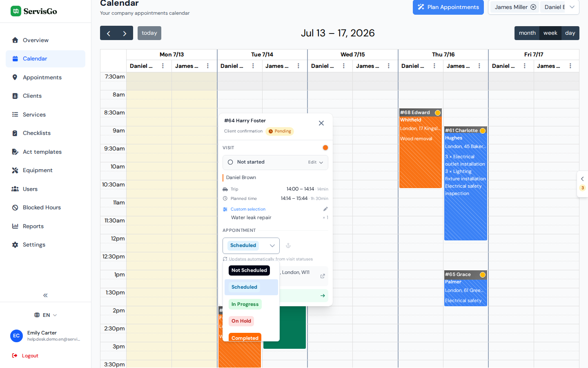Open address in external link icon
Screen dimensions: 588x368
(323, 276)
